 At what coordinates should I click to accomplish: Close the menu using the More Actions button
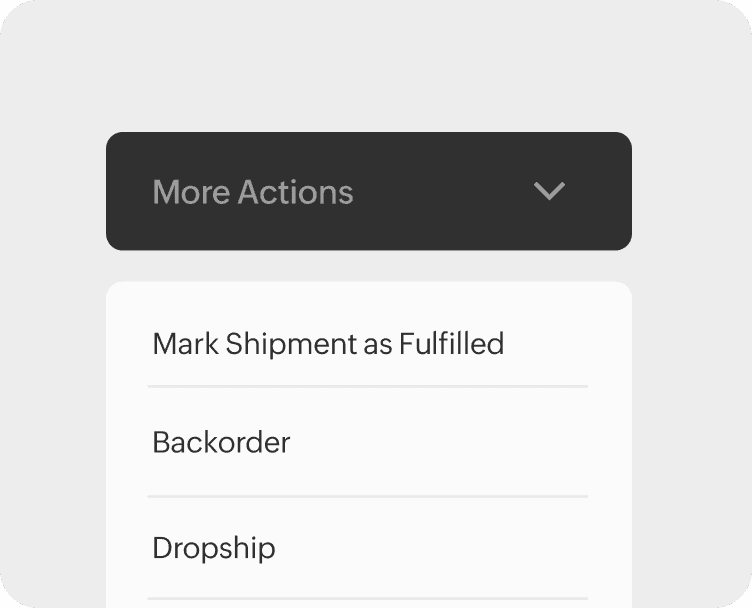[368, 191]
